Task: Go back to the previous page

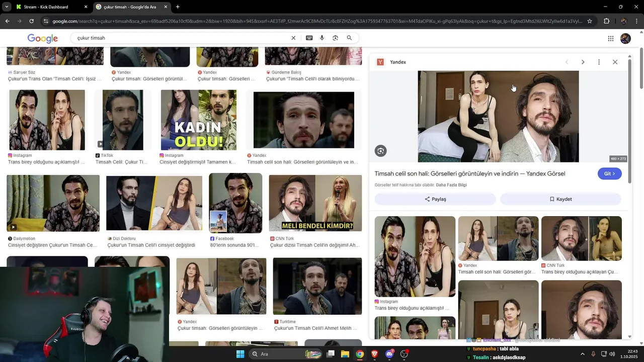Action: click(7, 21)
